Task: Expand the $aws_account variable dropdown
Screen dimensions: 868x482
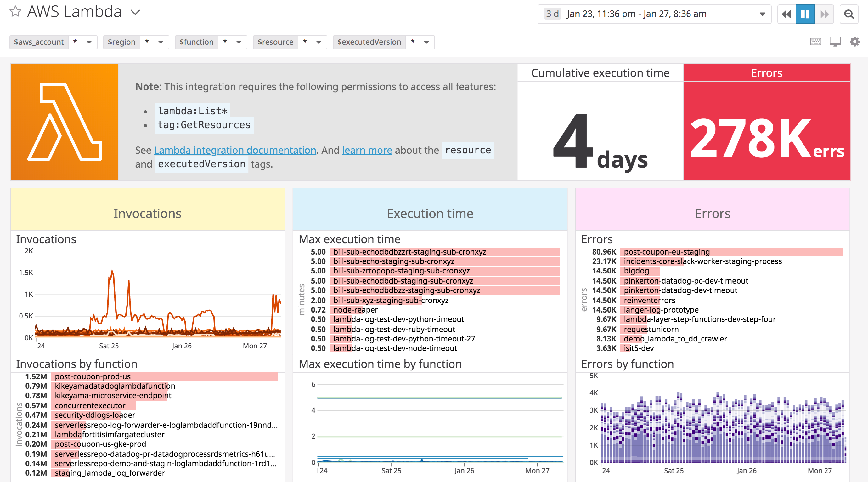Action: (89, 42)
